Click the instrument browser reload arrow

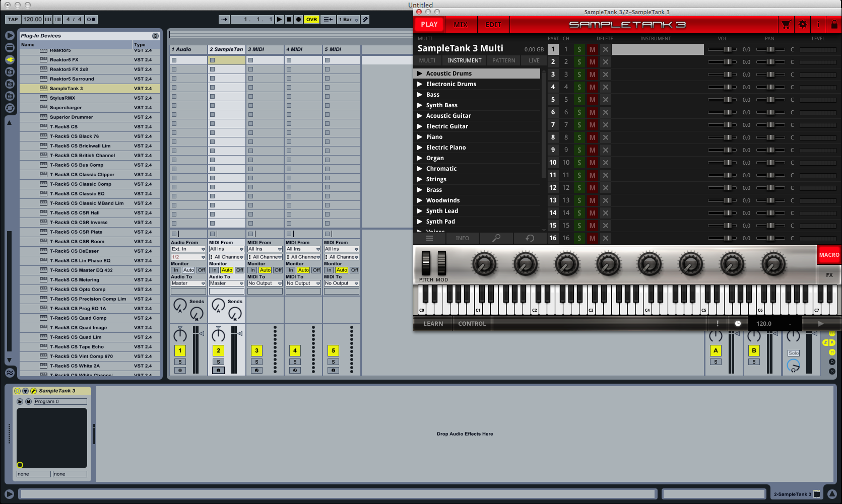click(530, 238)
